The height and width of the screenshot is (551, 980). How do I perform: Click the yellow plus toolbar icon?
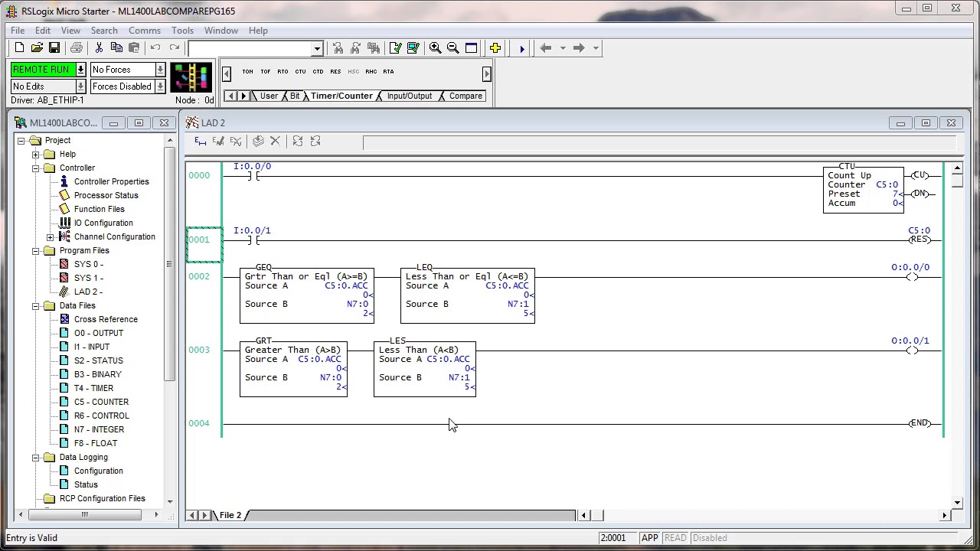click(x=495, y=48)
